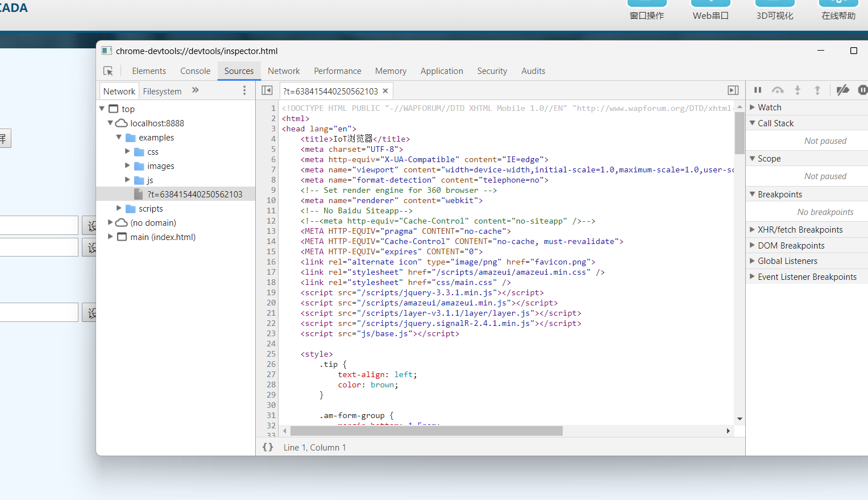Screen dimensions: 868x500
Task: Select the Network navigator sub-tab above the file tree
Action: tap(119, 91)
